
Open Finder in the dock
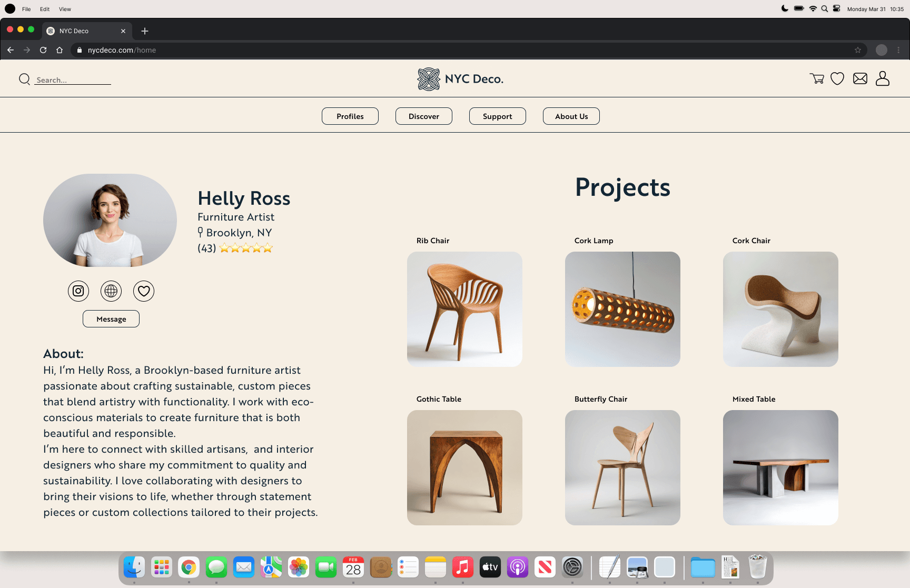(134, 567)
